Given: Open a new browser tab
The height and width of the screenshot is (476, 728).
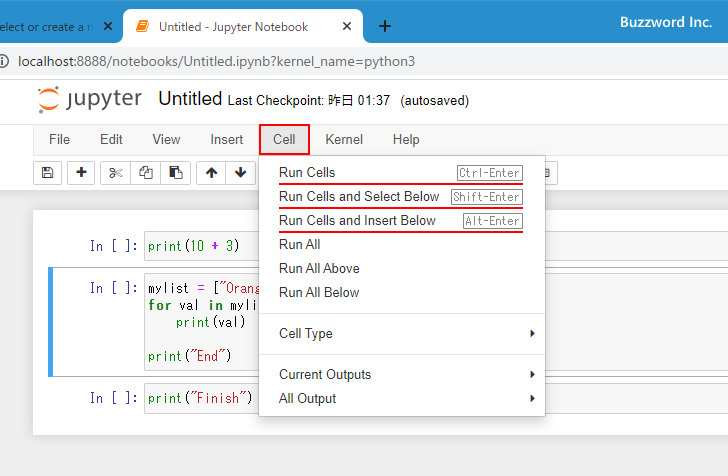Looking at the screenshot, I should coord(384,26).
